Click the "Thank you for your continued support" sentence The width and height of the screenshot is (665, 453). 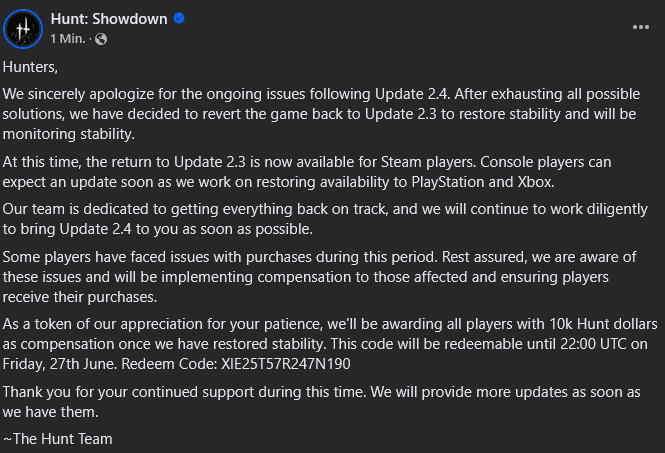coord(184,392)
